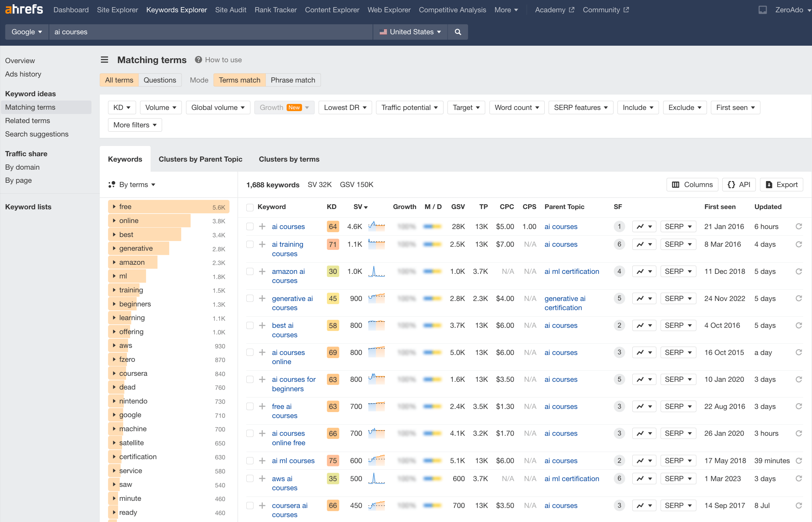Click the Columns button
The width and height of the screenshot is (812, 522).
pyautogui.click(x=692, y=185)
